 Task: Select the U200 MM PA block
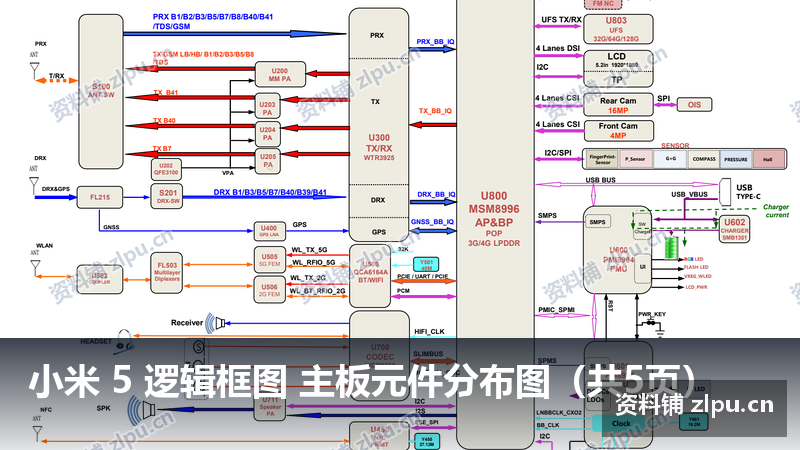click(x=280, y=74)
